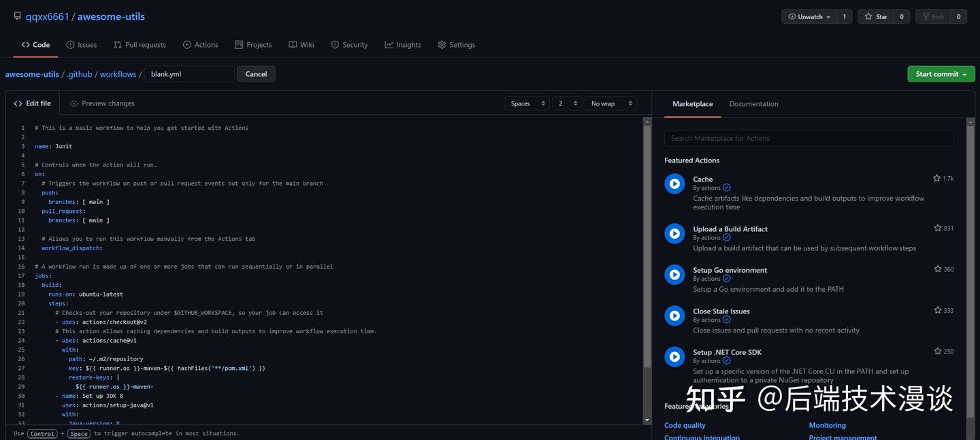980x440 pixels.
Task: Click the repository book icon
Action: point(17,16)
